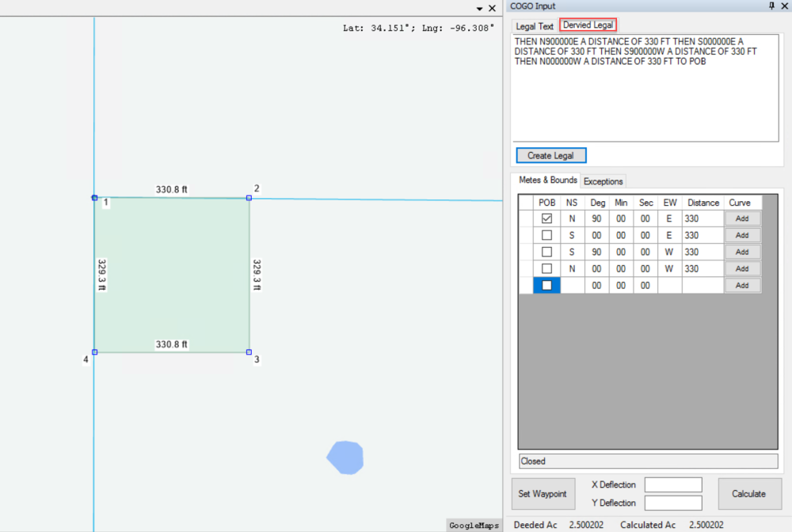Switch to the Legal Text tab
This screenshot has width=792, height=532.
pos(535,26)
